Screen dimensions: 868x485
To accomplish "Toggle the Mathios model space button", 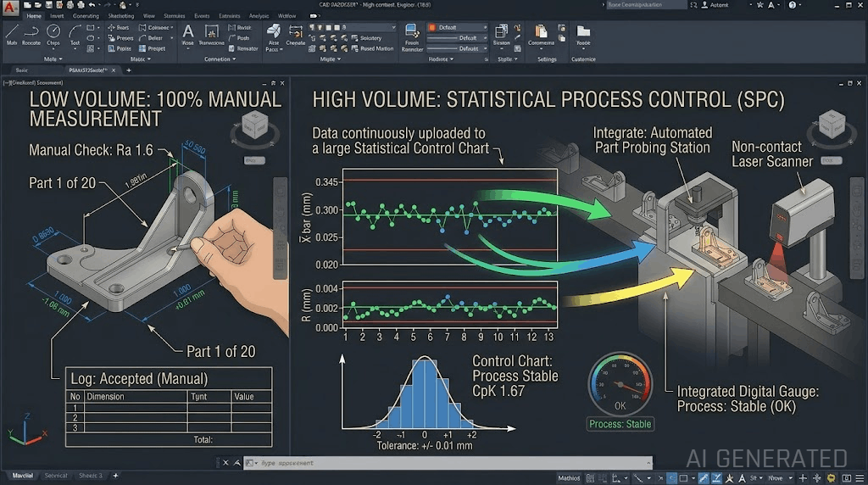I will (x=569, y=478).
